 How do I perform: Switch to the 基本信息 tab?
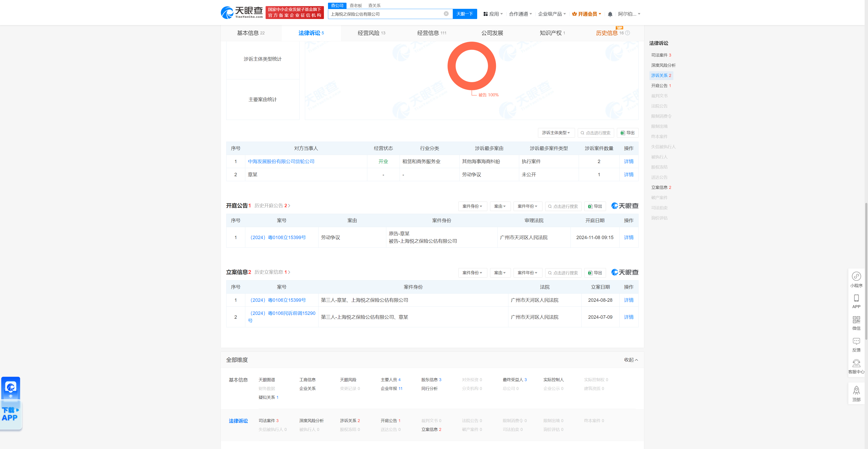click(251, 33)
